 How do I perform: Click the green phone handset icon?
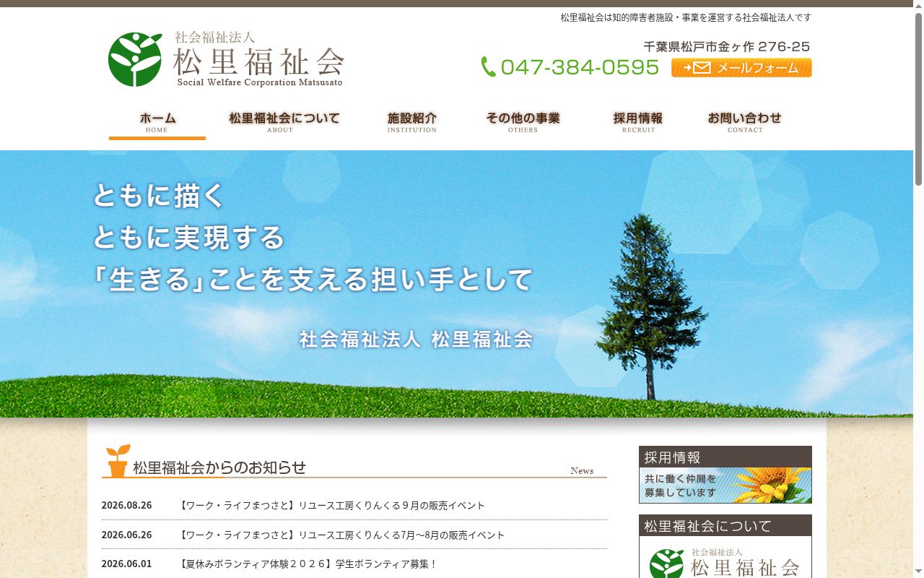coord(489,67)
